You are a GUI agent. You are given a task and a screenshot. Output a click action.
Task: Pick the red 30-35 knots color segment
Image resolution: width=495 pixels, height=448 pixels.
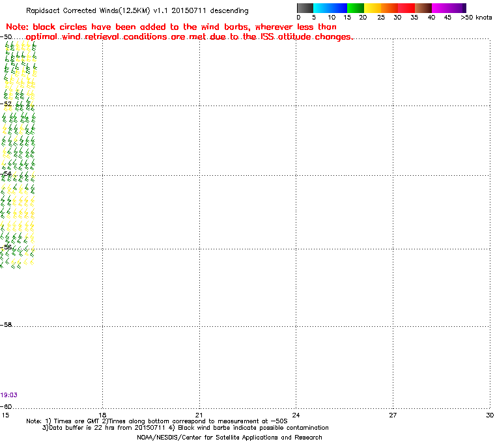pyautogui.click(x=406, y=8)
